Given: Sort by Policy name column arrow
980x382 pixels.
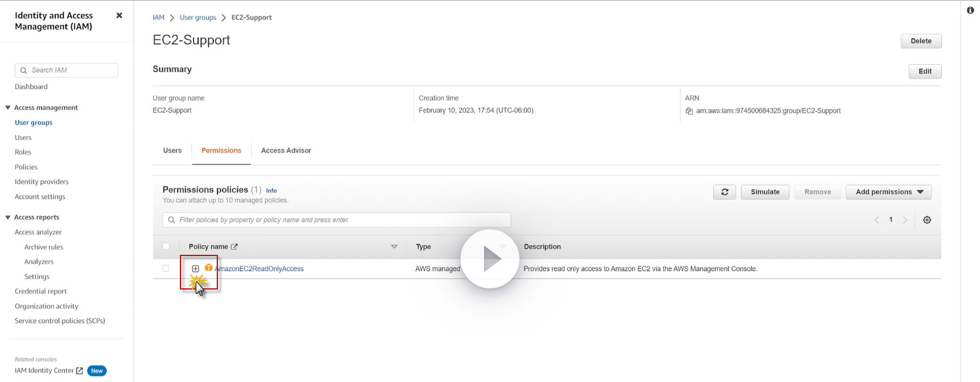Looking at the screenshot, I should (x=394, y=247).
